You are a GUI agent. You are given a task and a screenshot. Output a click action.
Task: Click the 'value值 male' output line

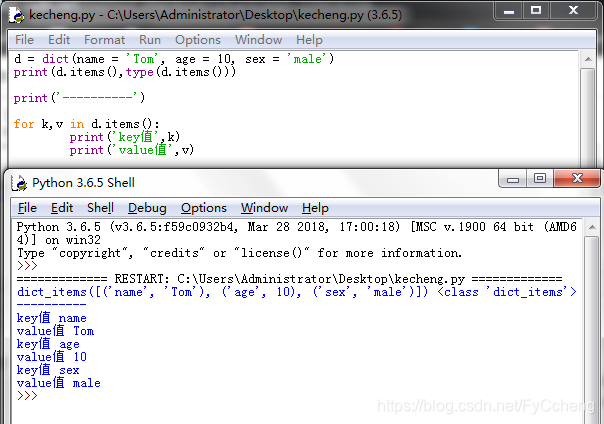(59, 383)
